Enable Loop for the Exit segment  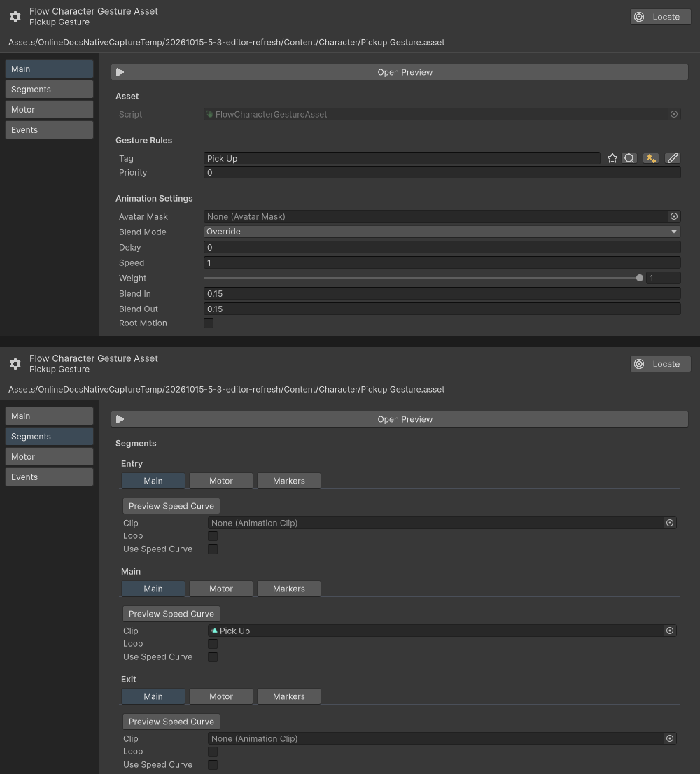(x=213, y=752)
